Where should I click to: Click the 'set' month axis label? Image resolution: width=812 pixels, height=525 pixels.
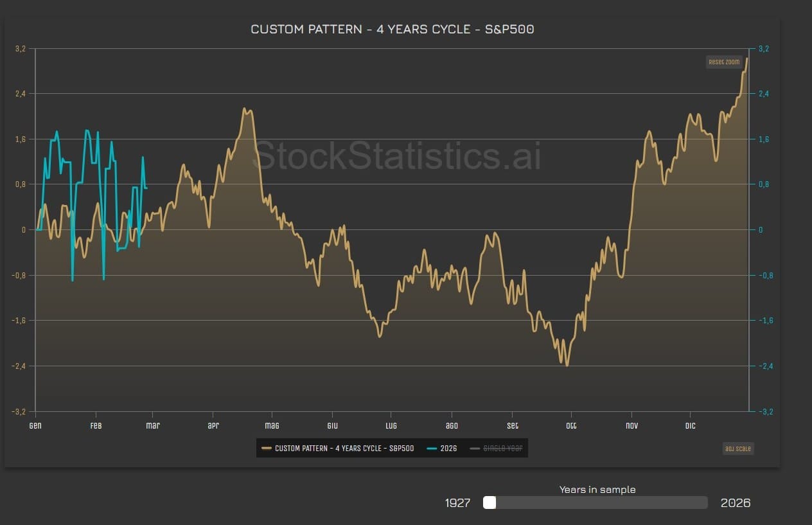point(512,425)
